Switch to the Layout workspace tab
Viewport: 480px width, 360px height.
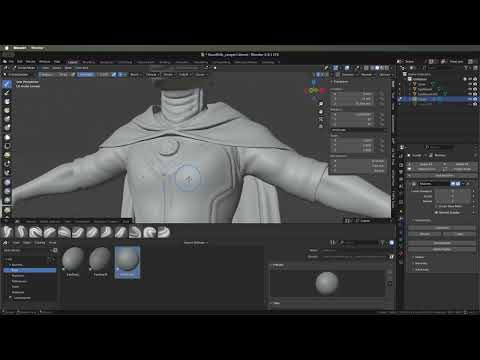[x=73, y=62]
